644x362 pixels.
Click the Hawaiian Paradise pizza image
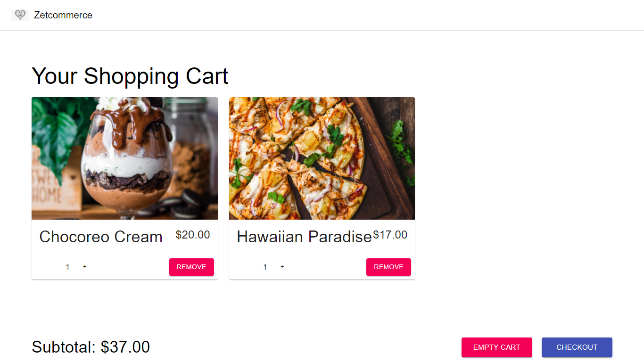click(x=322, y=158)
